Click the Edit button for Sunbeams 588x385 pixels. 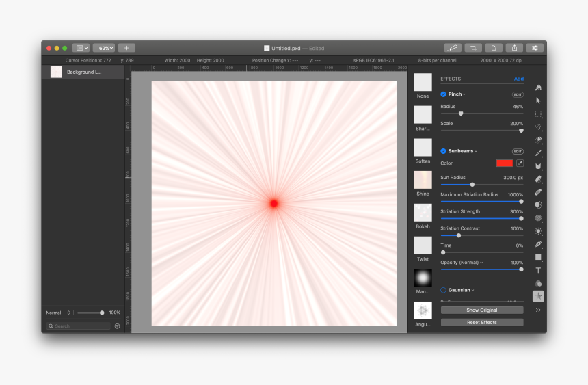[x=518, y=151]
